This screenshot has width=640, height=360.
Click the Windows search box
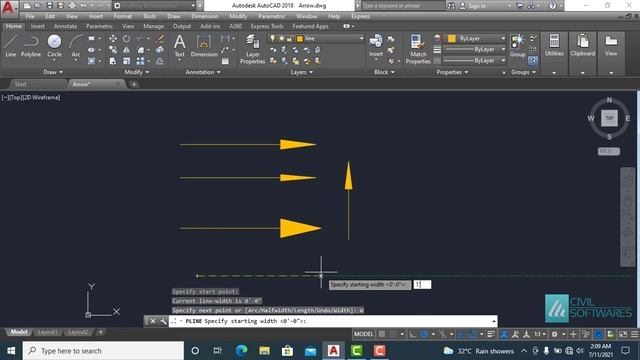point(103,351)
